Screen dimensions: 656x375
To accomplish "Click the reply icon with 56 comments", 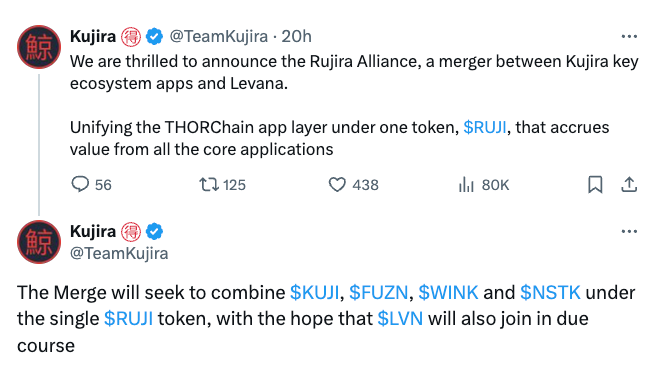I will 80,184.
